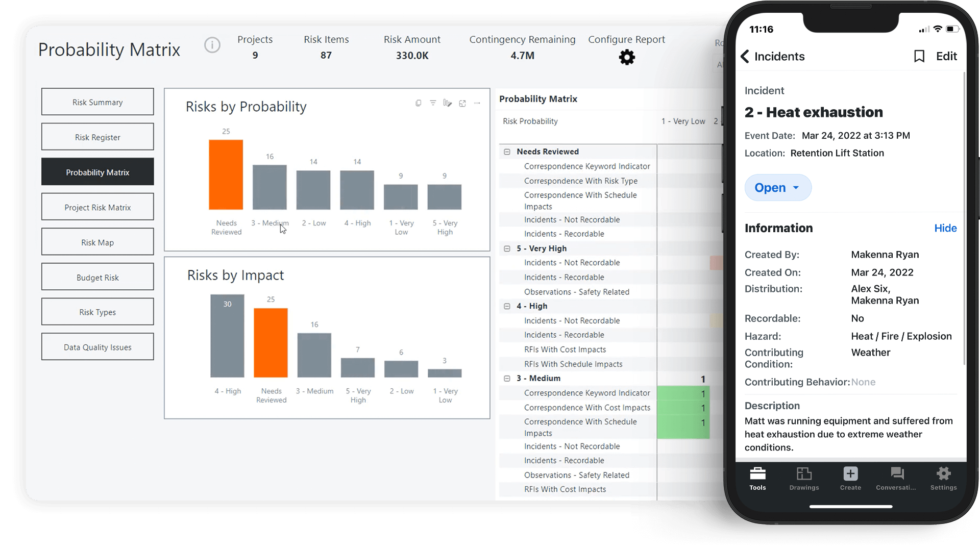Select the 4 - High probability bar
980x551 pixels.
tap(357, 190)
